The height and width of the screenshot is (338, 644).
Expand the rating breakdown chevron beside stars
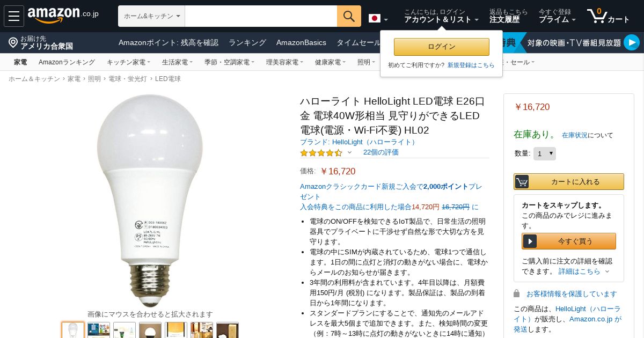pyautogui.click(x=349, y=152)
